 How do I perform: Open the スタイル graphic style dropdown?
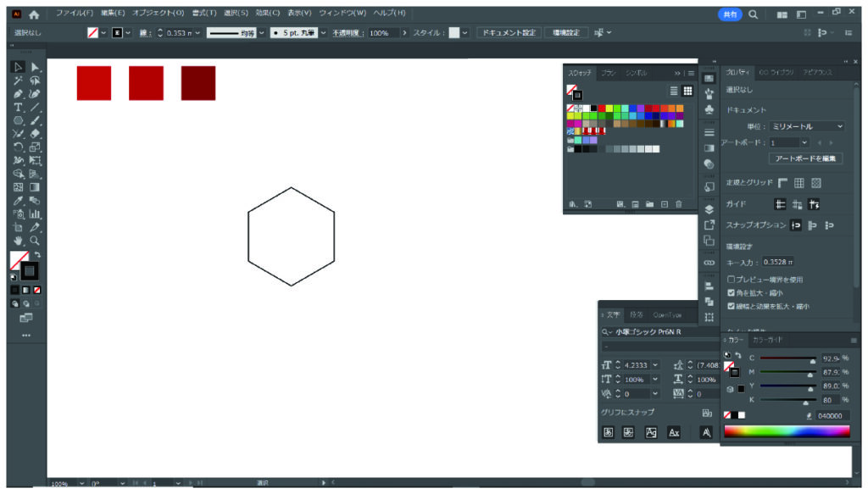(x=465, y=33)
